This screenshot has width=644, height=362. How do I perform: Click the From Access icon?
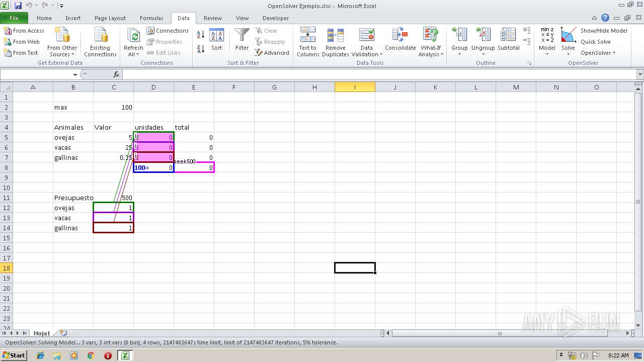point(8,31)
